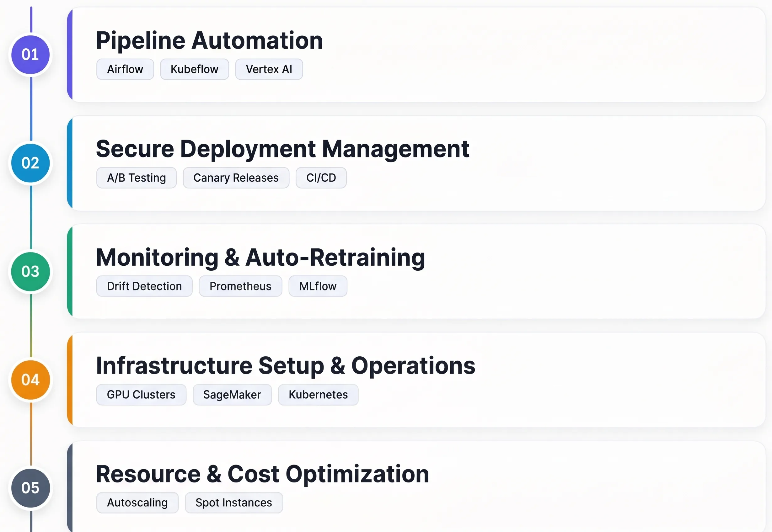Click the Airflow tag
This screenshot has width=772, height=532.
[x=125, y=69]
